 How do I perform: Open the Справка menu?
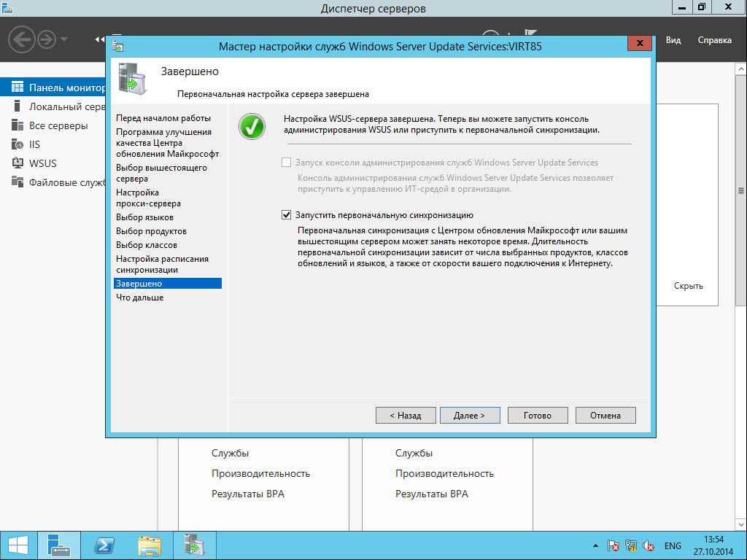click(x=715, y=40)
